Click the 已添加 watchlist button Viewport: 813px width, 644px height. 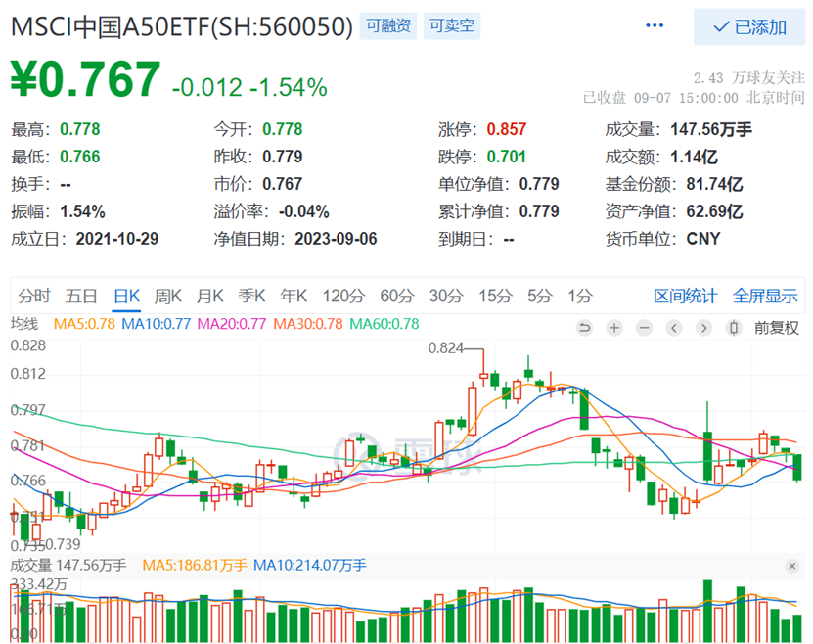(x=749, y=26)
